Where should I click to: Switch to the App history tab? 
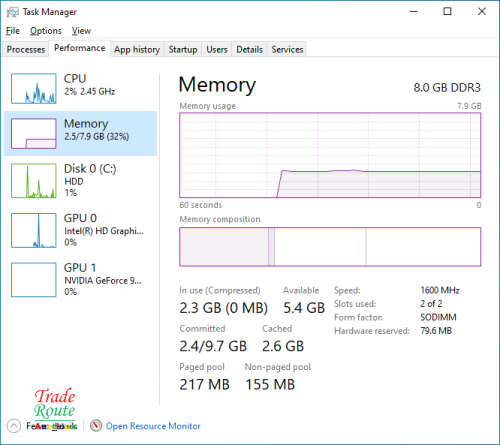pos(137,50)
